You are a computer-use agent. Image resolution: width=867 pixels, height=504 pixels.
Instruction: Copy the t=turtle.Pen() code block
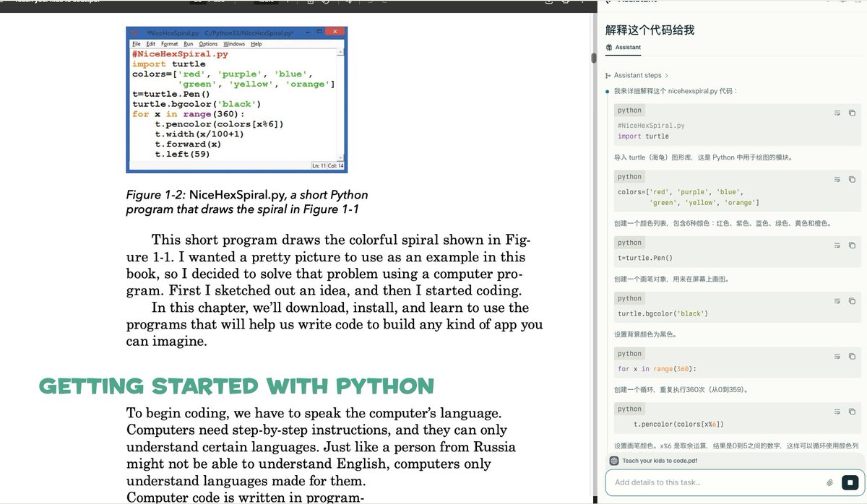click(852, 246)
